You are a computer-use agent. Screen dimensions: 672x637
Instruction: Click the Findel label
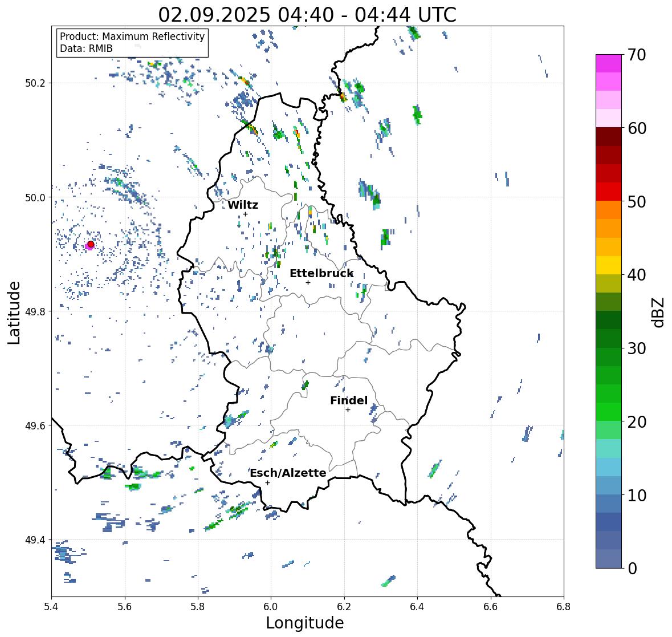348,400
